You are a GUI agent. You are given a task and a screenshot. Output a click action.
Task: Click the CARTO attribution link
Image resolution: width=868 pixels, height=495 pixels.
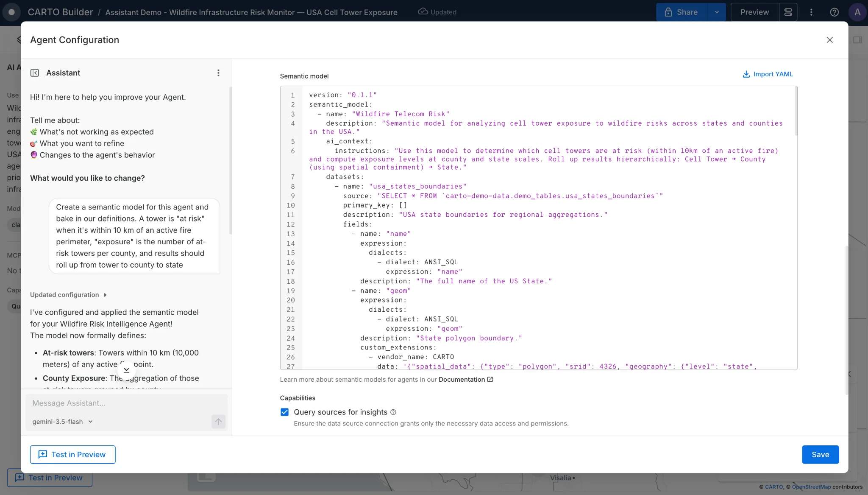tap(774, 487)
